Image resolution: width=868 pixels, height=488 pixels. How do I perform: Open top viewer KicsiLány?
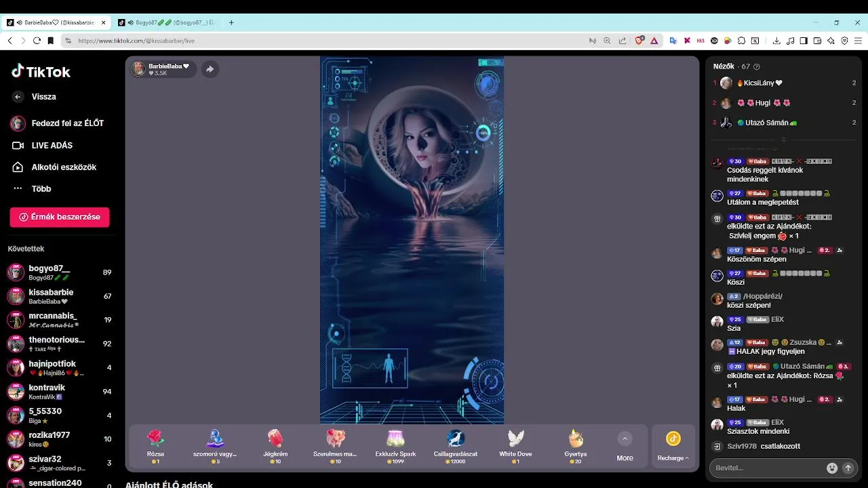[785, 83]
